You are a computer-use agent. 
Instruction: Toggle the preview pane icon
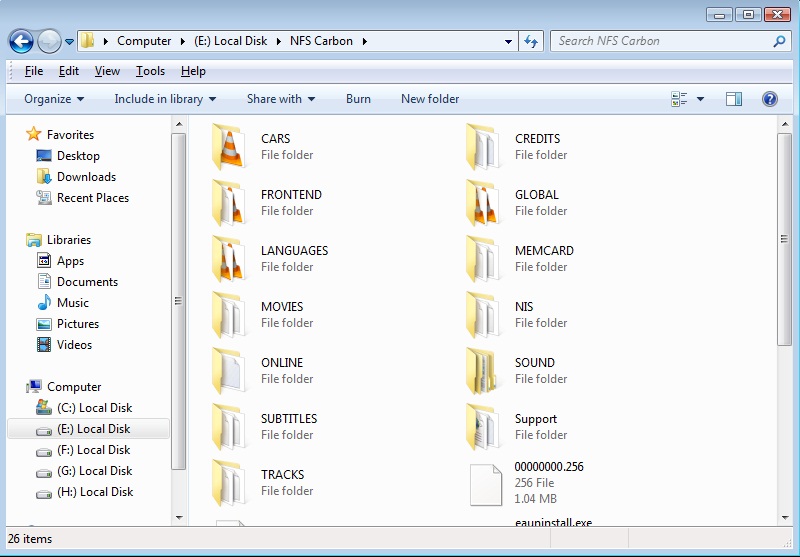tap(734, 99)
